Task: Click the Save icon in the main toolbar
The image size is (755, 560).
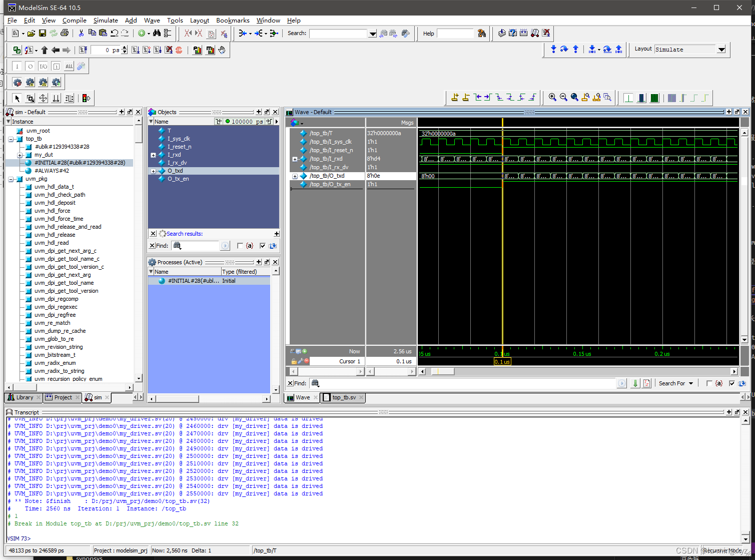Action: 42,32
